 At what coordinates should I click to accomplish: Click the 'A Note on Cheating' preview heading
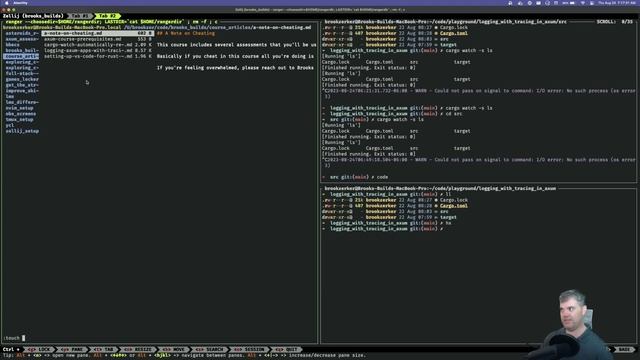[186, 33]
